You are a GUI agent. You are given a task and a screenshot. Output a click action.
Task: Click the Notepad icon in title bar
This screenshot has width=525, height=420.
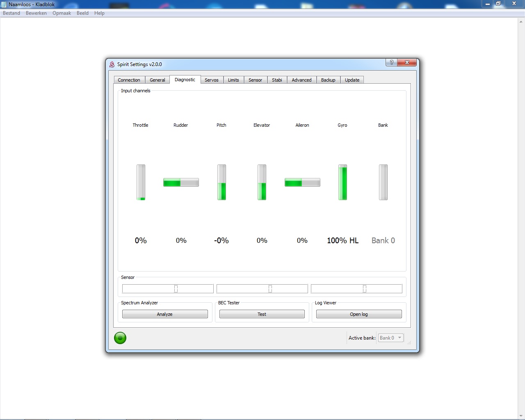(4, 4)
